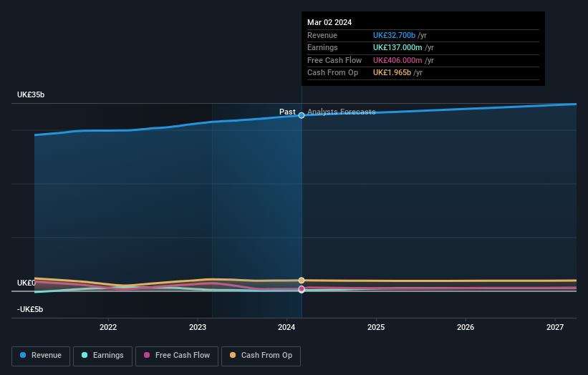Toggle the Free Cash Flow legend button
Image resolution: width=588 pixels, height=375 pixels.
(x=177, y=356)
